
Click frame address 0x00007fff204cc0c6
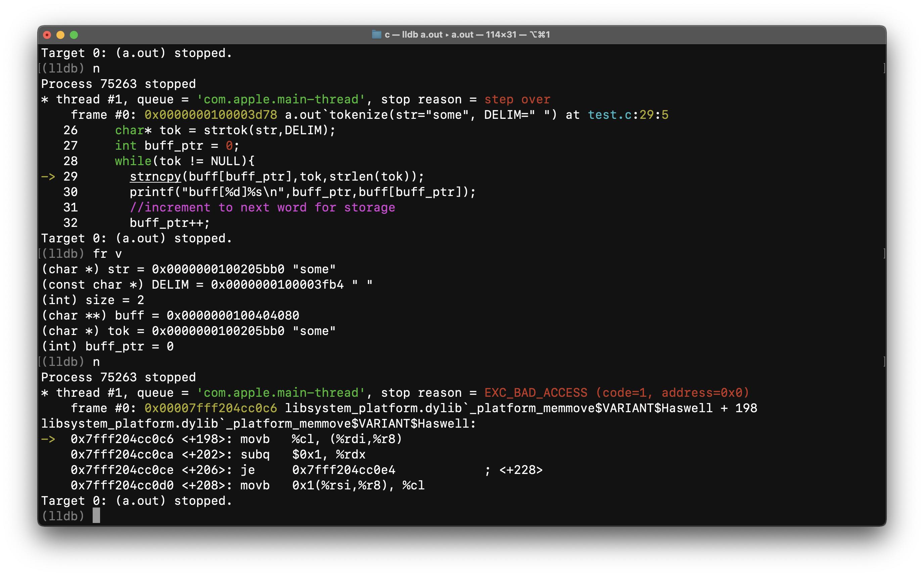[x=211, y=408]
